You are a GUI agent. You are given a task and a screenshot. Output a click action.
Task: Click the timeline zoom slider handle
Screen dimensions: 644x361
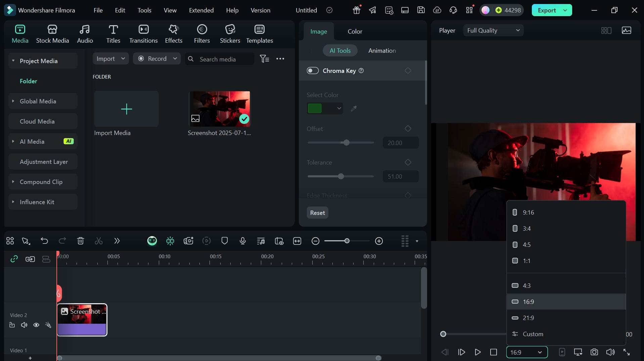pyautogui.click(x=347, y=241)
